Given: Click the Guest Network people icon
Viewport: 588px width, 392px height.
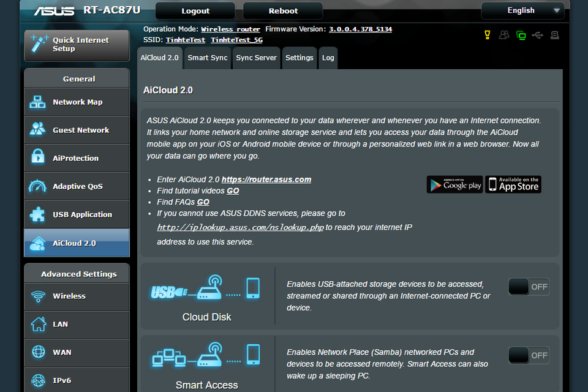Looking at the screenshot, I should 37,129.
